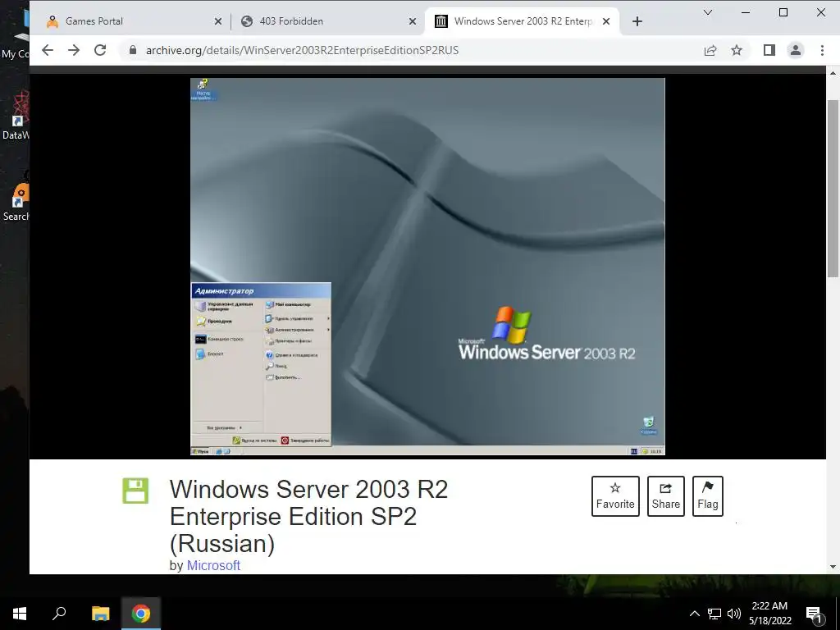
Task: Open Chrome three-dot menu
Action: [x=822, y=50]
